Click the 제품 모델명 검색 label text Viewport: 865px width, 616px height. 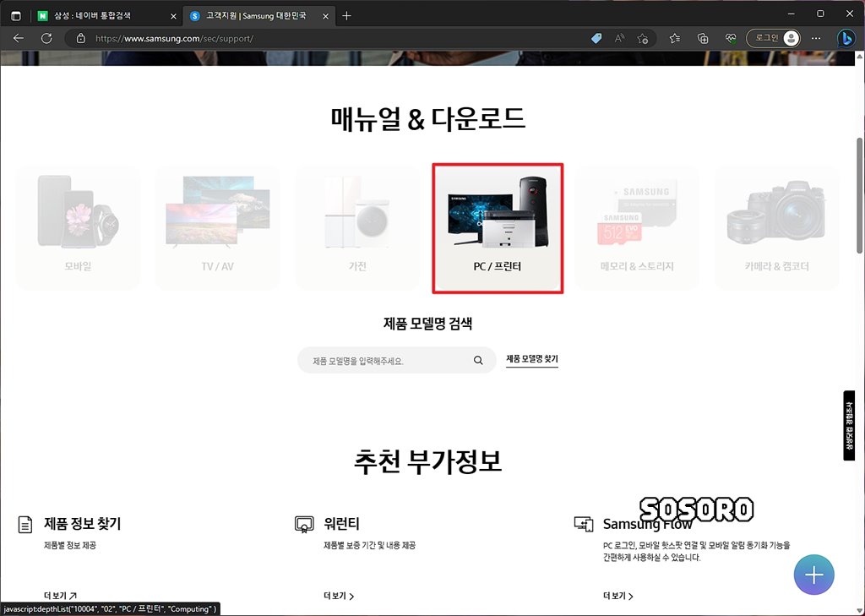point(427,324)
